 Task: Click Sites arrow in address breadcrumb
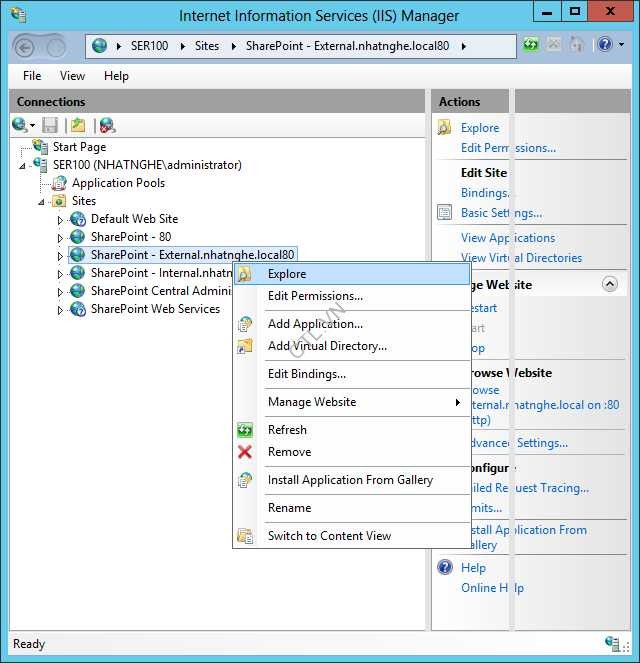coord(234,46)
